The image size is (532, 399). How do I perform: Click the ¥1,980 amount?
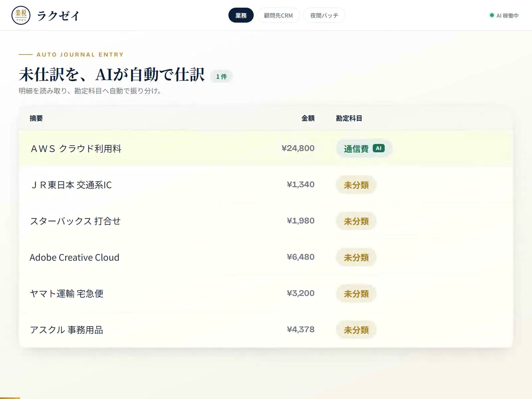(301, 221)
